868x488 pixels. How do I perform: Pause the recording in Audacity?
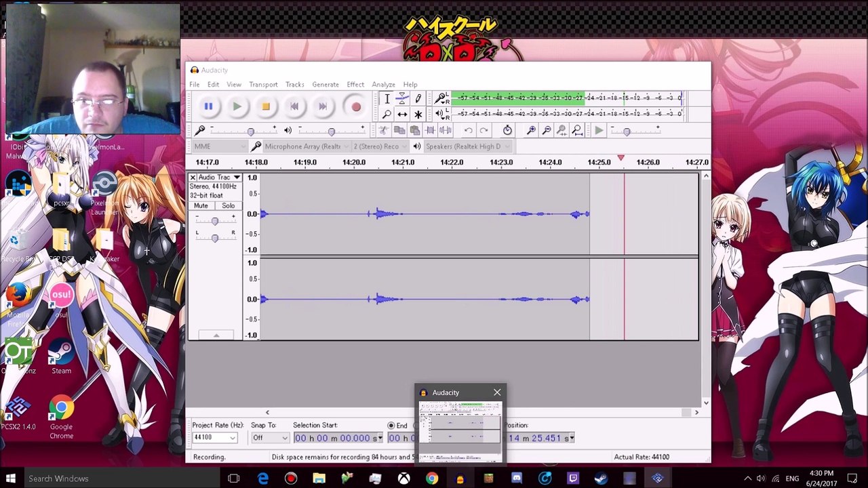pyautogui.click(x=208, y=106)
